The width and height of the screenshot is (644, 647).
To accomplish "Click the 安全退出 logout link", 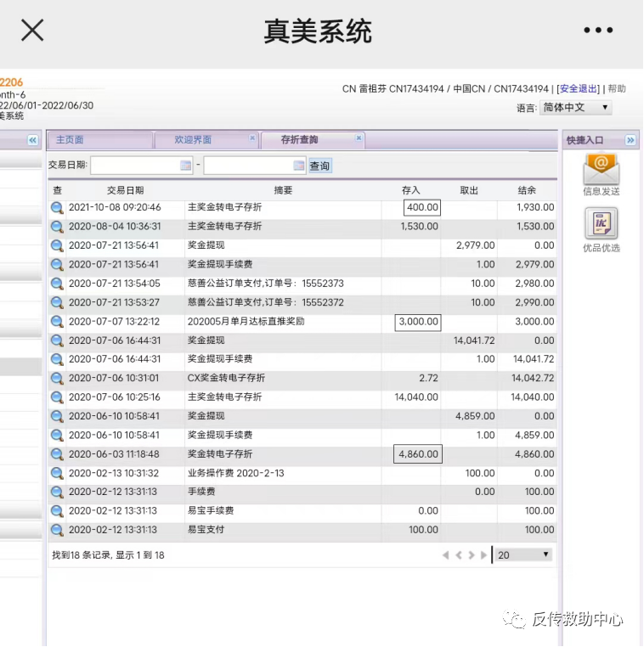I will (579, 89).
